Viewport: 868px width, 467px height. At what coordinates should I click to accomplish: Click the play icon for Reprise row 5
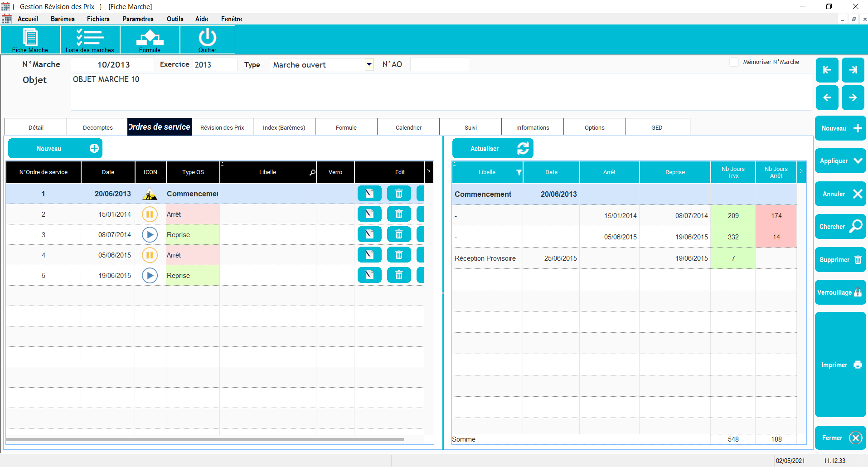coord(150,275)
